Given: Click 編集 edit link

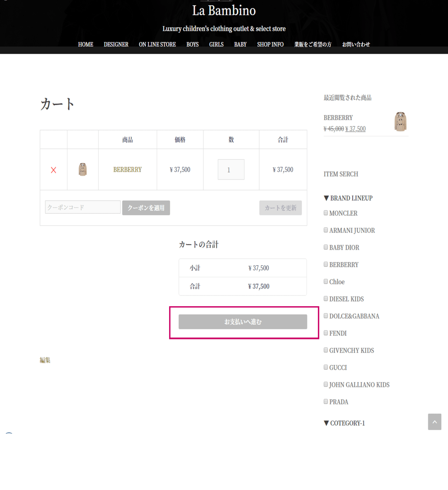Looking at the screenshot, I should pyautogui.click(x=45, y=360).
